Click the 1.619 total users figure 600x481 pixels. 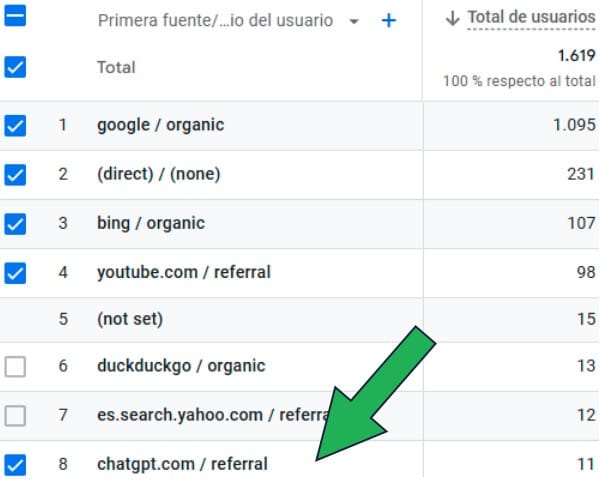(575, 56)
